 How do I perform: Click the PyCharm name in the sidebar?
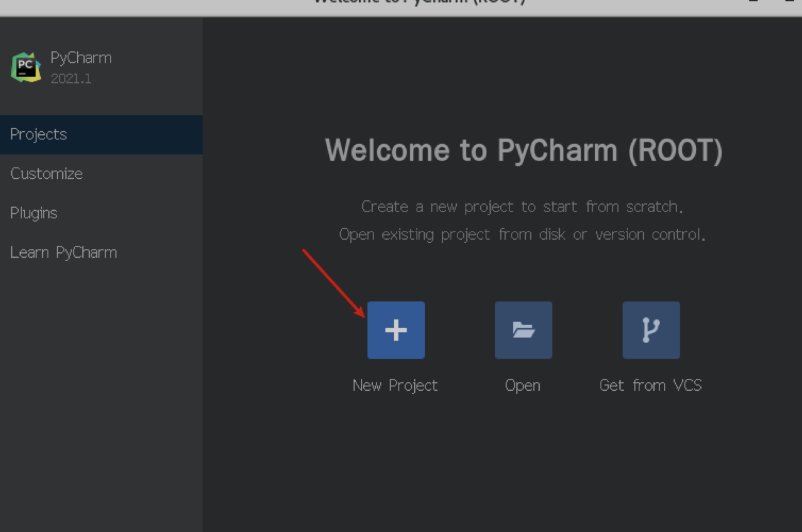pyautogui.click(x=81, y=58)
